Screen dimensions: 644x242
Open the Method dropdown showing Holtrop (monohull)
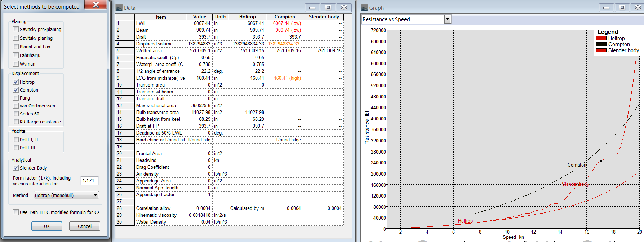(x=66, y=195)
